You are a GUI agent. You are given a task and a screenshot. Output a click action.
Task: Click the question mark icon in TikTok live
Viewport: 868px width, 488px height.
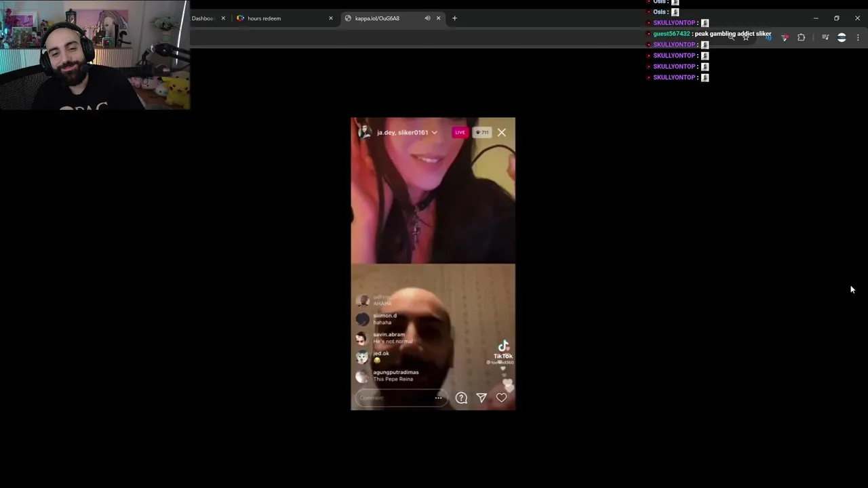(x=461, y=398)
